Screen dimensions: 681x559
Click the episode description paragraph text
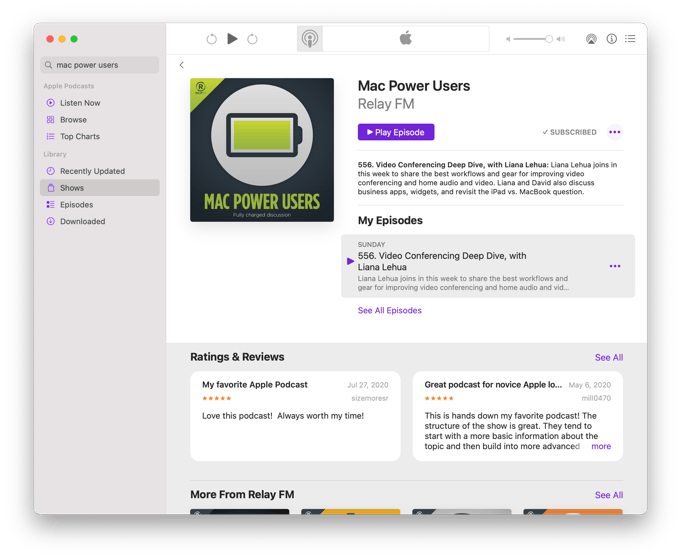click(488, 179)
